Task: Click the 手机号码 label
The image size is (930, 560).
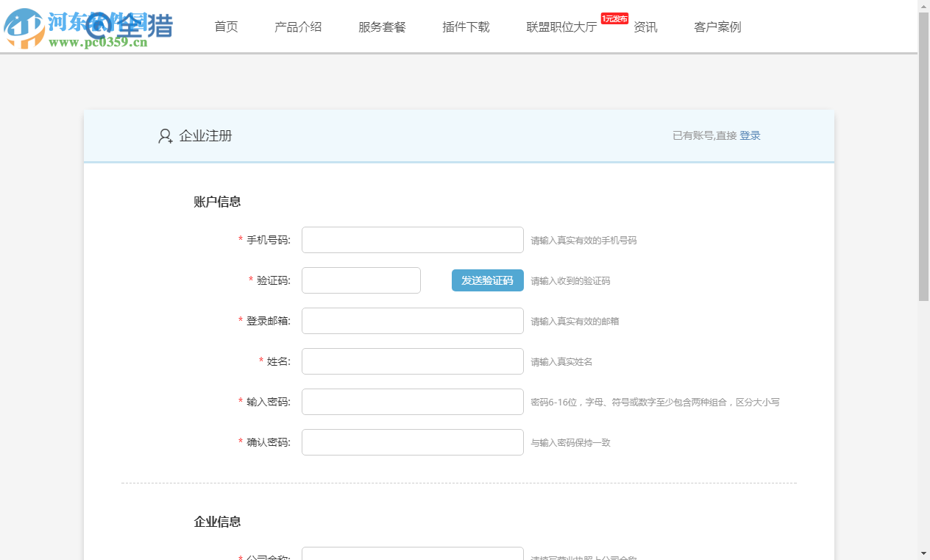Action: pyautogui.click(x=268, y=240)
